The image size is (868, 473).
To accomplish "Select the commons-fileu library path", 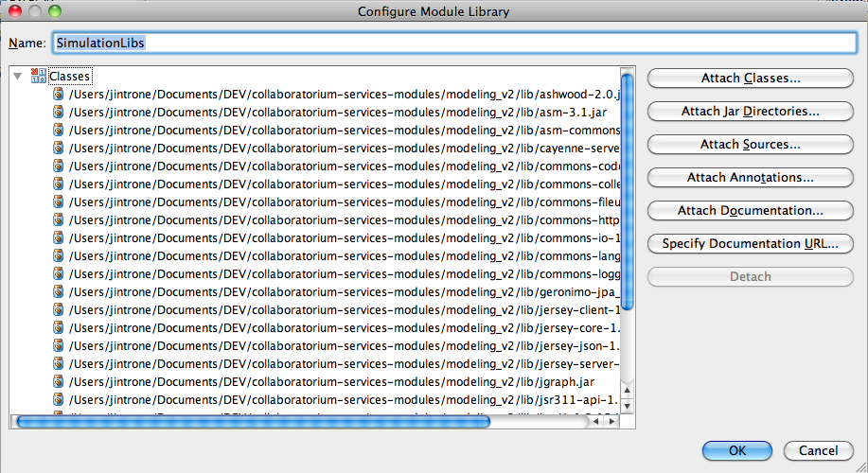I will point(344,201).
